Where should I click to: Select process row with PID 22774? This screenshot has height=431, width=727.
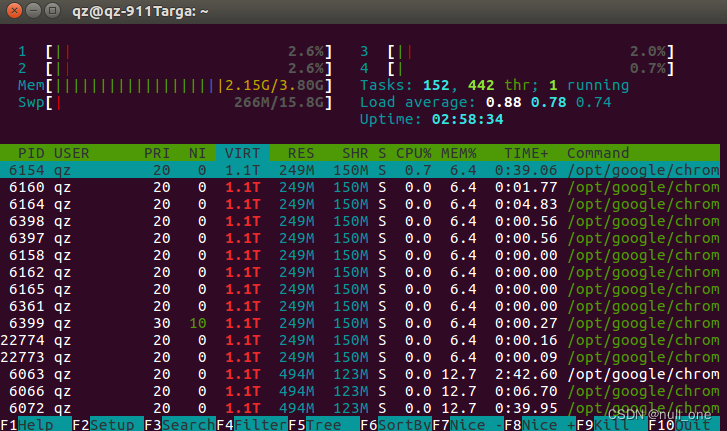[360, 340]
